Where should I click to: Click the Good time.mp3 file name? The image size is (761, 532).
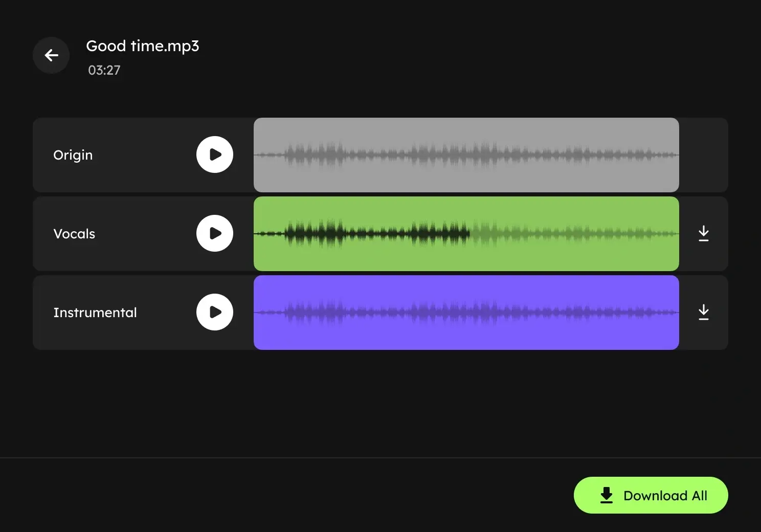pos(142,46)
